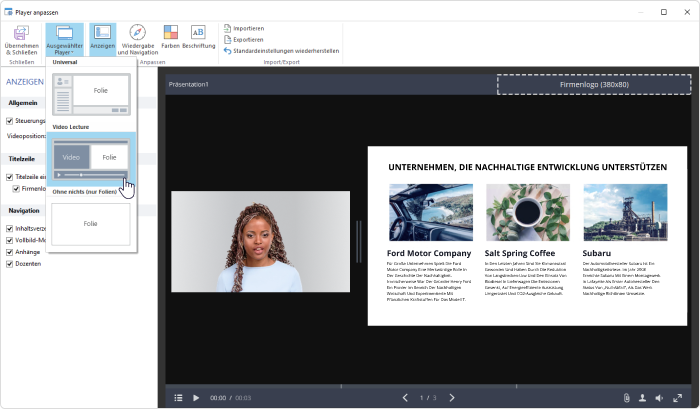
Task: Maximize the Player anpassen window
Action: [x=664, y=12]
